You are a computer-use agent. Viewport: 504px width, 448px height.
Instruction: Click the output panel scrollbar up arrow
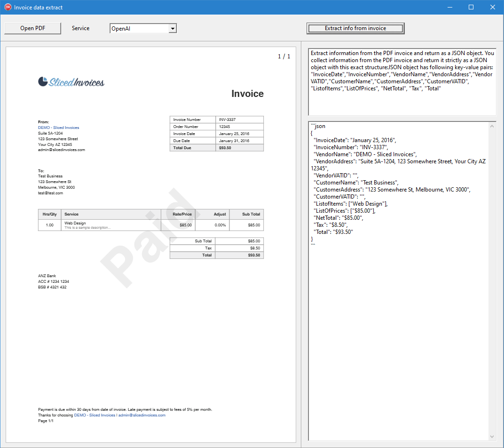click(492, 125)
